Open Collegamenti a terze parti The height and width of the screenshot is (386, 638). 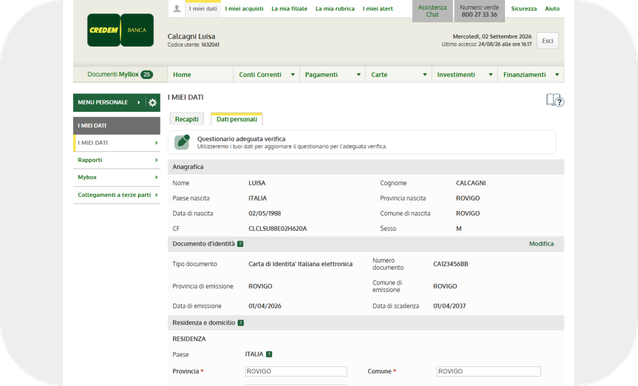pos(116,195)
